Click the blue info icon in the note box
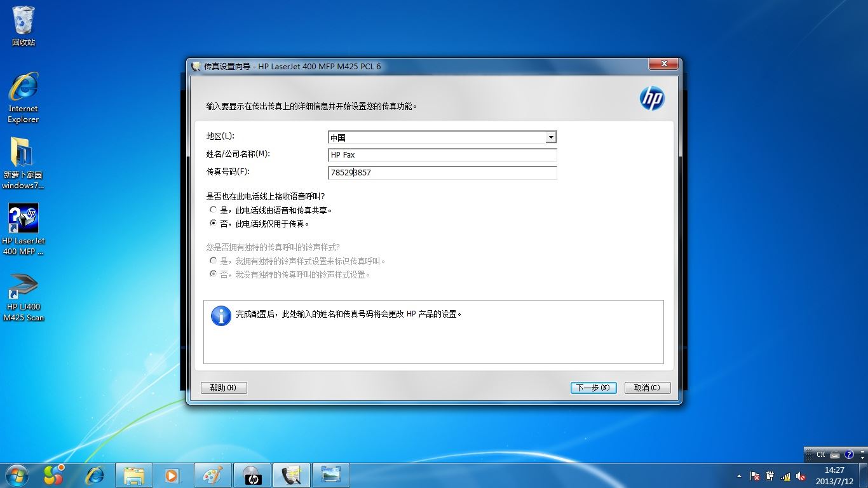 point(220,316)
